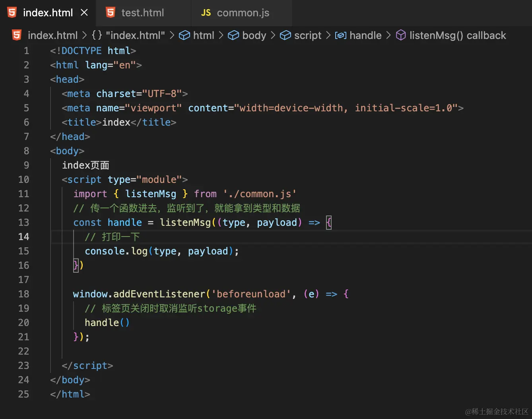Click './common.js' import path
Screen dimensions: 532x419
tap(260, 194)
